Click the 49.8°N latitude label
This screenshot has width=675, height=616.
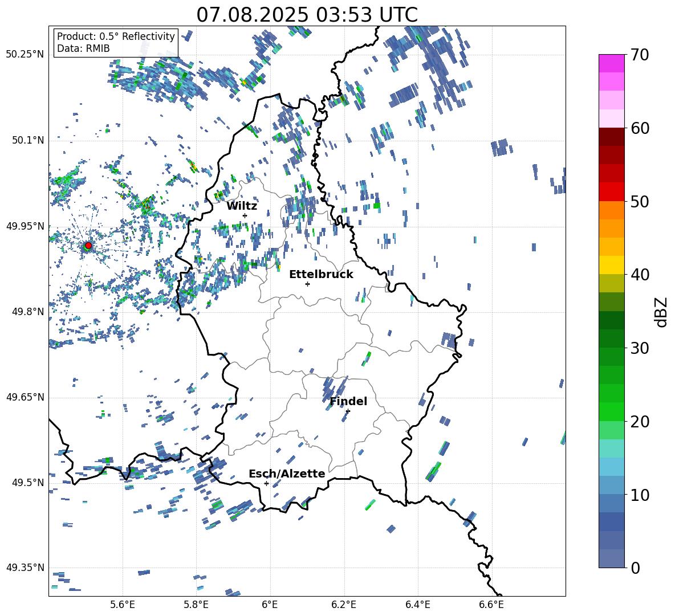tap(27, 312)
